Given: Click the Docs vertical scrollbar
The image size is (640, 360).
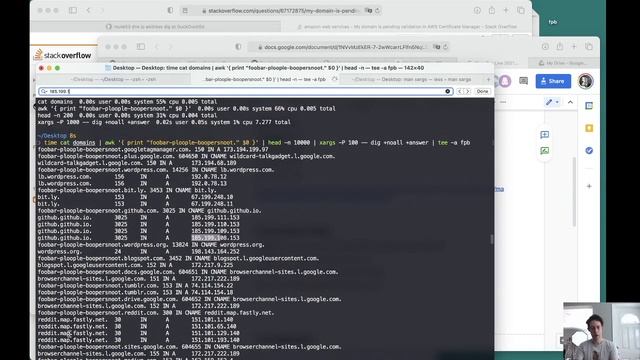Looking at the screenshot, I should pos(574,192).
